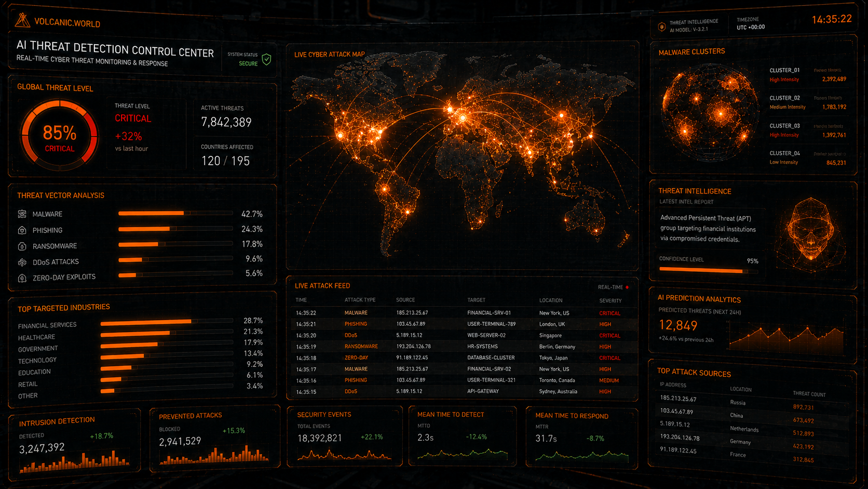Click the MTTD 2.3s value
The height and width of the screenshot is (489, 868).
click(425, 438)
